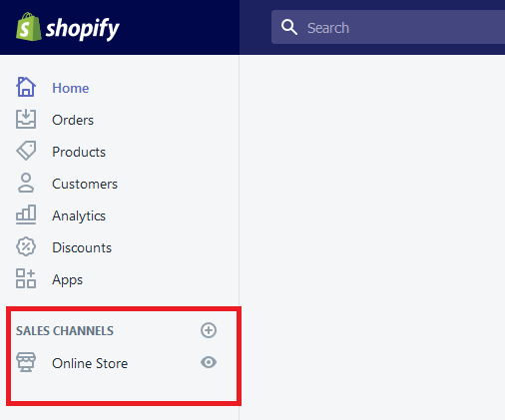Open the Home menu item
Screen dimensions: 505x420
[71, 88]
